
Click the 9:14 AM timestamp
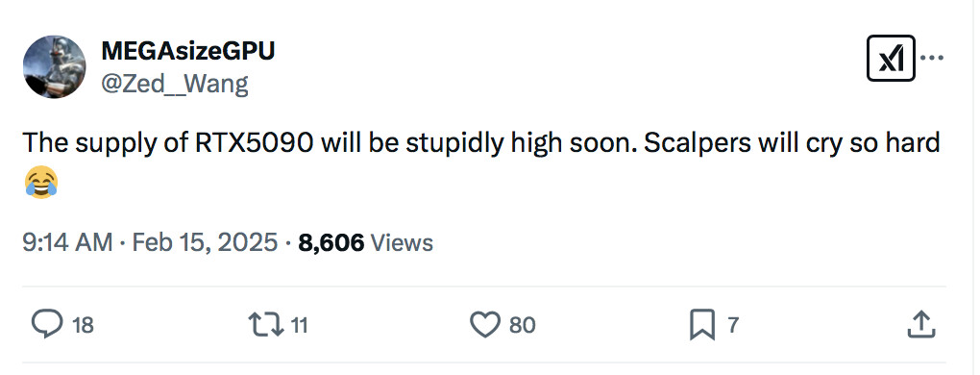[67, 242]
